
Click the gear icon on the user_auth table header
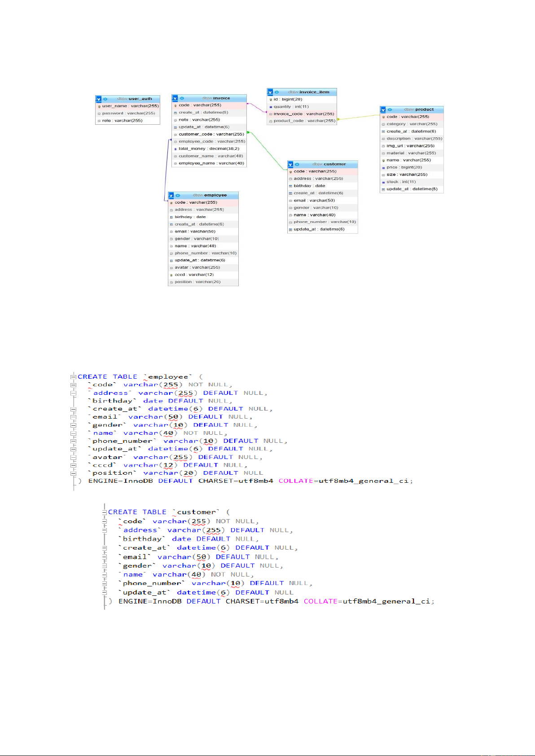(105, 99)
